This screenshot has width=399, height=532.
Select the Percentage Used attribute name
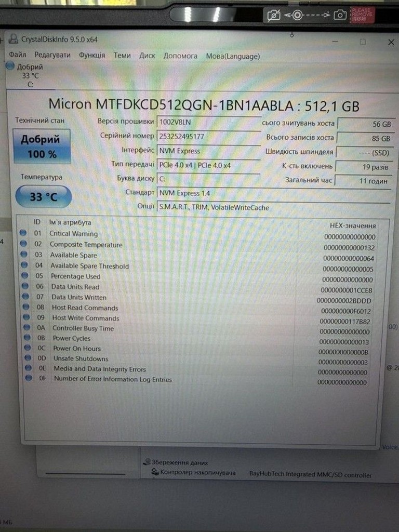coord(76,276)
